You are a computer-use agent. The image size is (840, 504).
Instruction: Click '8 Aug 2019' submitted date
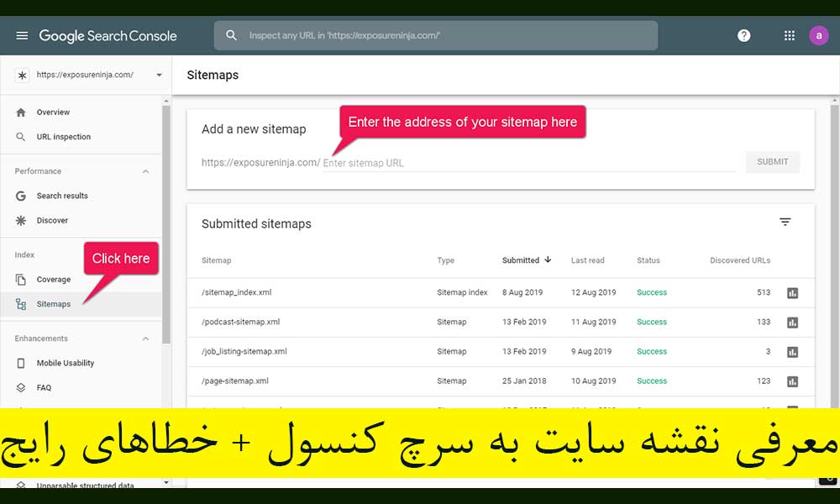522,292
